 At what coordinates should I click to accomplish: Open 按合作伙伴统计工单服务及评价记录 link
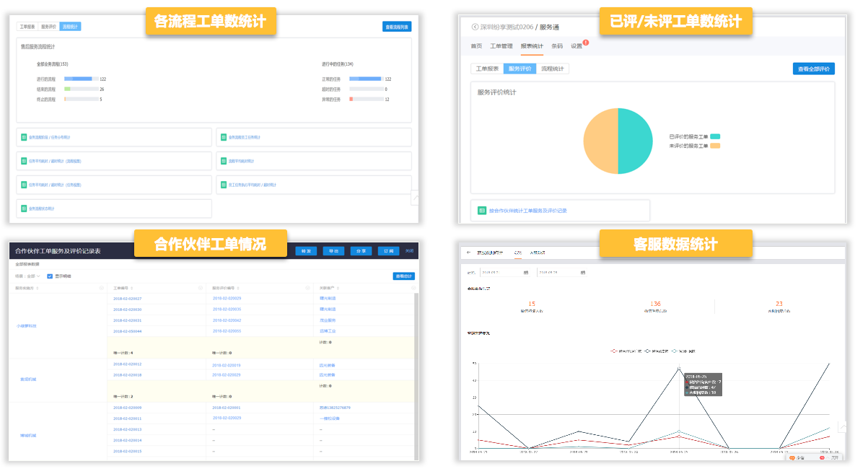pyautogui.click(x=528, y=211)
